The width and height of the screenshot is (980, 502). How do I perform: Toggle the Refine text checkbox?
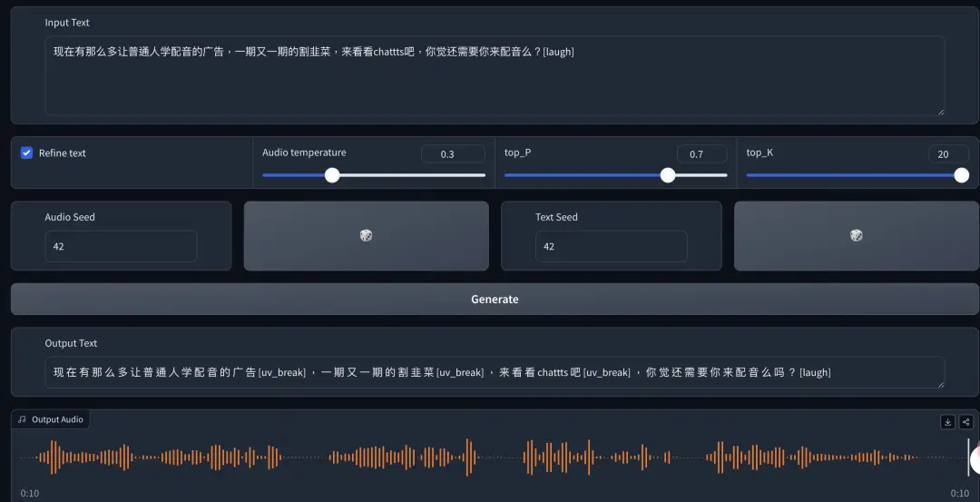pyautogui.click(x=27, y=153)
